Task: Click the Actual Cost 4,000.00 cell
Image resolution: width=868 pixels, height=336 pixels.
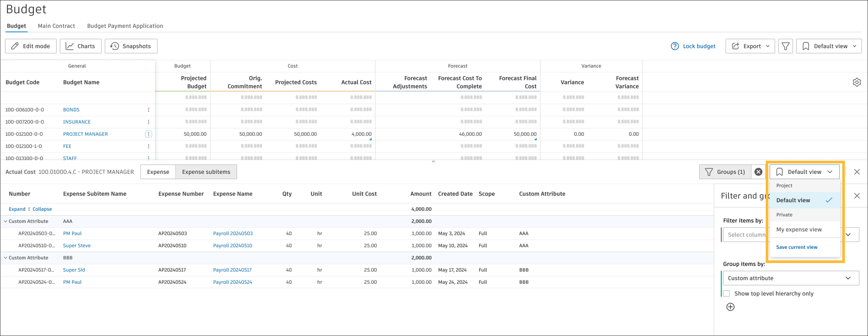Action: pyautogui.click(x=361, y=134)
